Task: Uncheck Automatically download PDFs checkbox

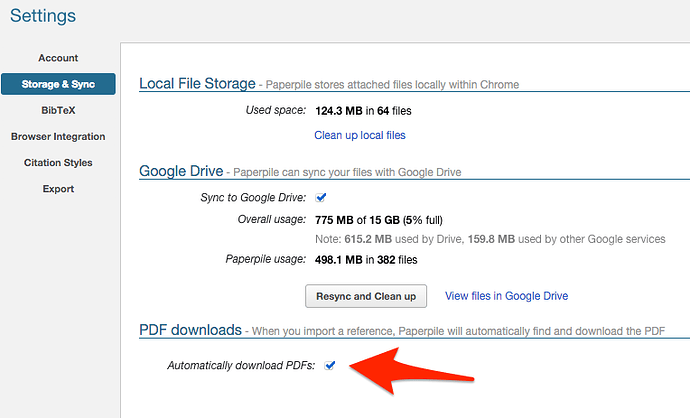Action: (330, 365)
